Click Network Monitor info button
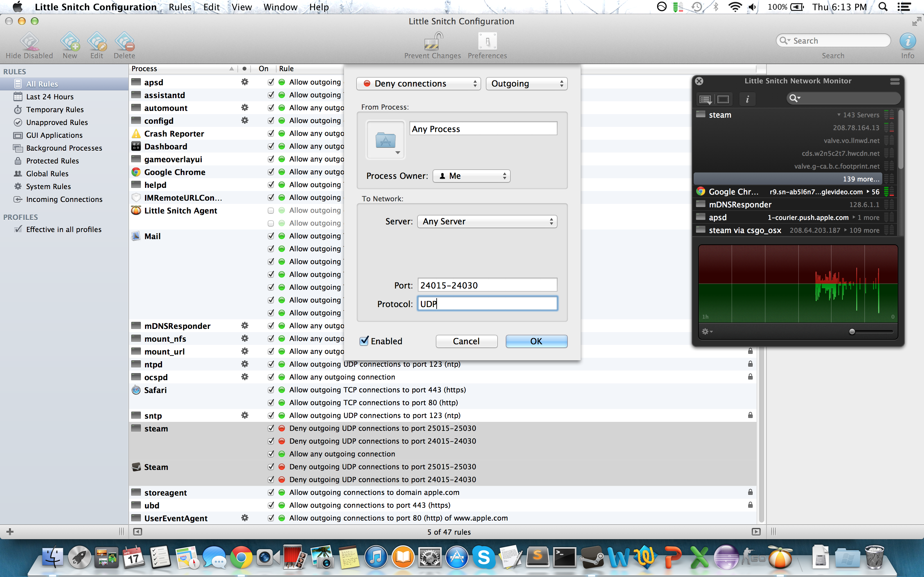924x577 pixels. 747,99
